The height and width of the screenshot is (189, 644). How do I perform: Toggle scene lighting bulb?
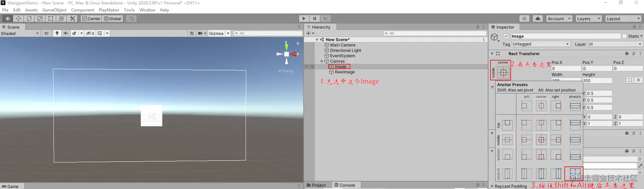57,33
